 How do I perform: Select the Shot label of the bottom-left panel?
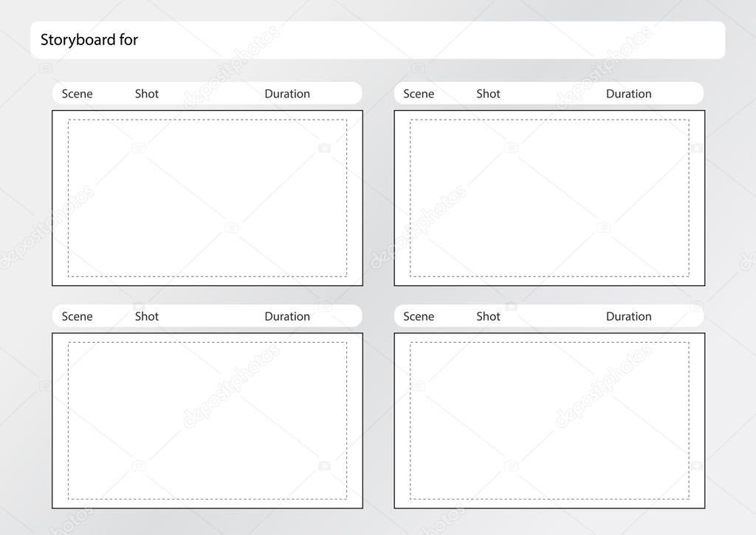point(147,316)
